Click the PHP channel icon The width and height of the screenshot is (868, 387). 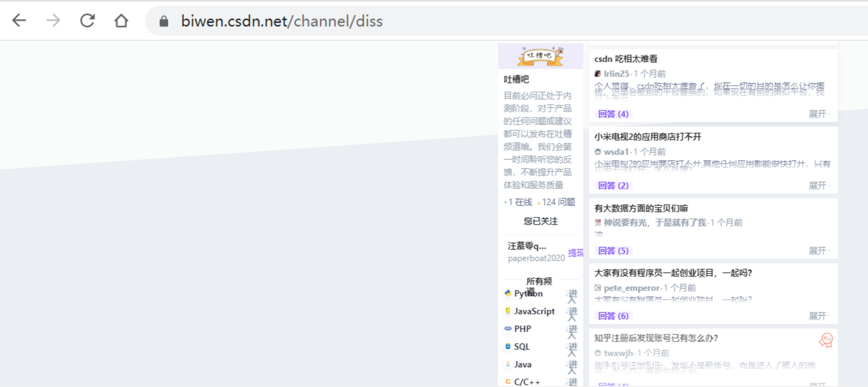pyautogui.click(x=508, y=328)
